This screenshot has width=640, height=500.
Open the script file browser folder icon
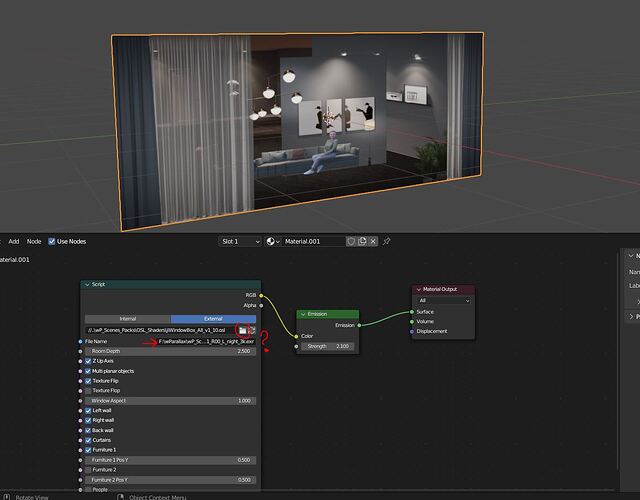pos(243,330)
